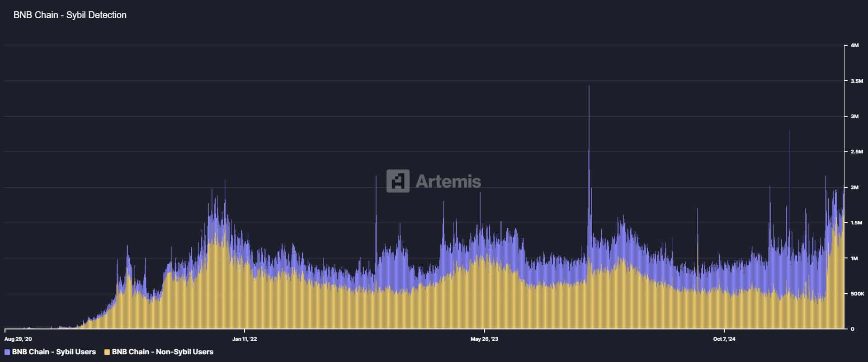The width and height of the screenshot is (868, 362).
Task: Click the chart title 'BNB Chain - Sybil Detection'
Action: point(70,15)
